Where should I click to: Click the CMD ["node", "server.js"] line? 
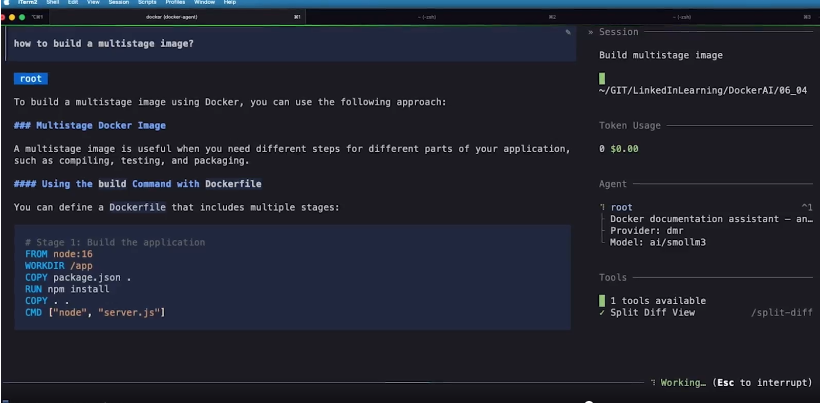(x=95, y=313)
